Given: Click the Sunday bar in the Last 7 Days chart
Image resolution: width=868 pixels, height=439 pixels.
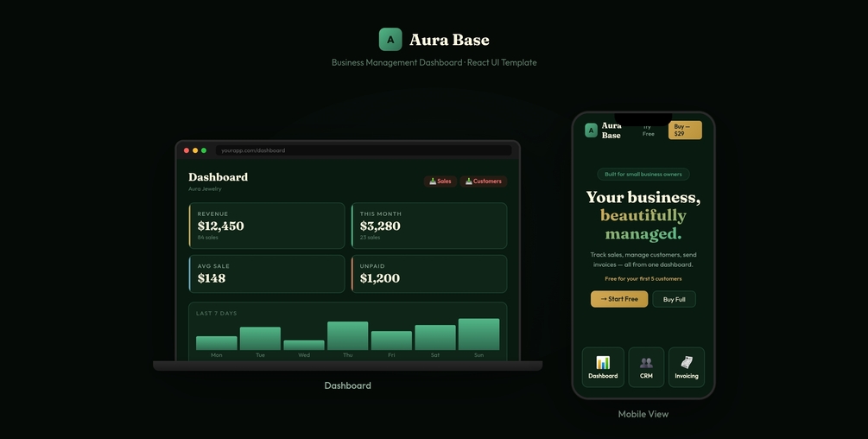Looking at the screenshot, I should pyautogui.click(x=478, y=334).
